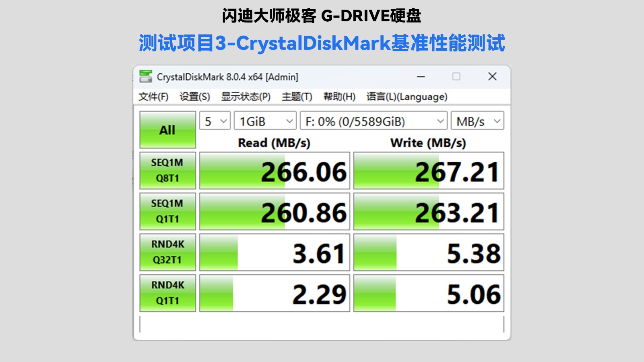Viewport: 644px width, 362px height.
Task: Click the 3.61 random read result
Action: pos(275,252)
